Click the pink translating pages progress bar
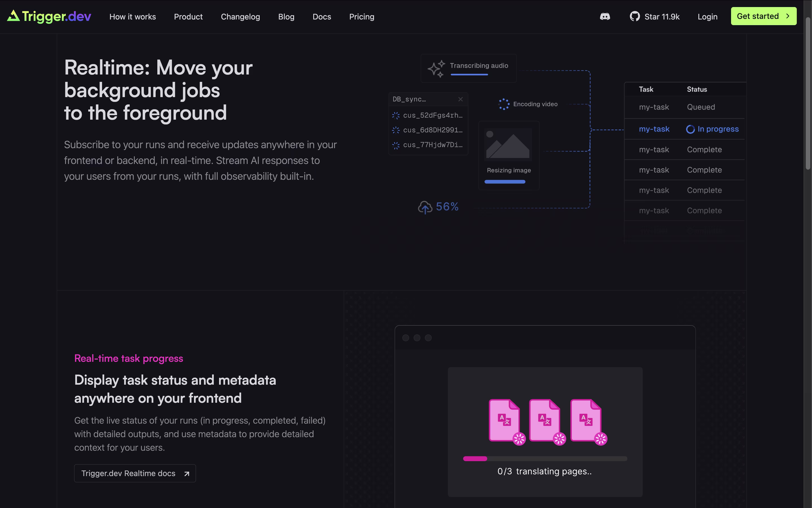 tap(545, 459)
